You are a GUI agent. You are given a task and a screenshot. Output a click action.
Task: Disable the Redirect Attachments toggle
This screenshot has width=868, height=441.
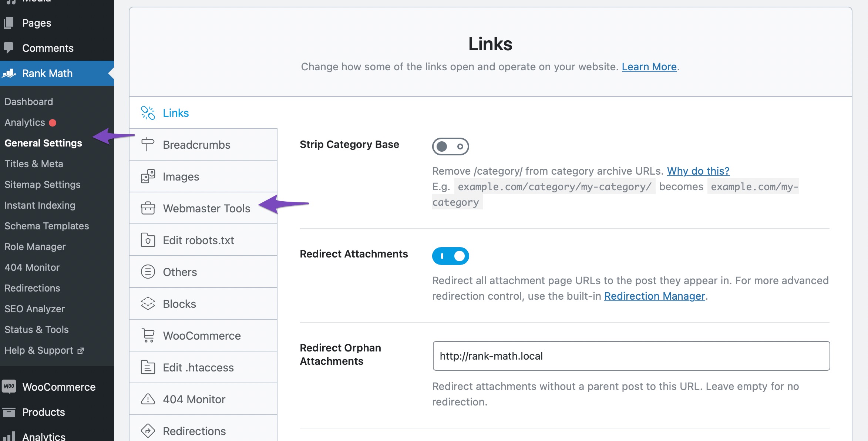(450, 256)
